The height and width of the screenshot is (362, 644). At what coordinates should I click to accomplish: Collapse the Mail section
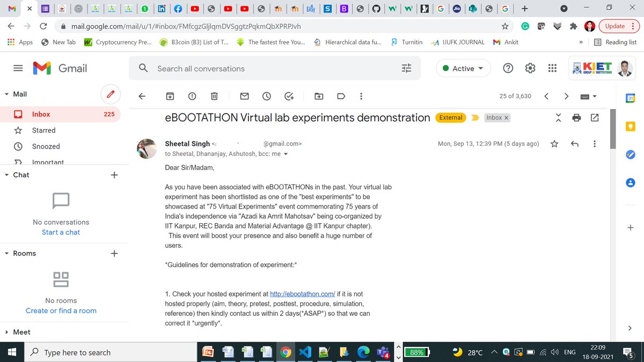click(6, 94)
